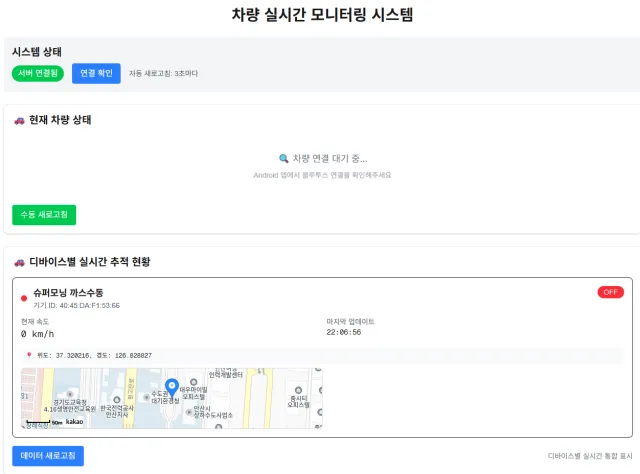Click the 시스템 상태 heading

37,52
